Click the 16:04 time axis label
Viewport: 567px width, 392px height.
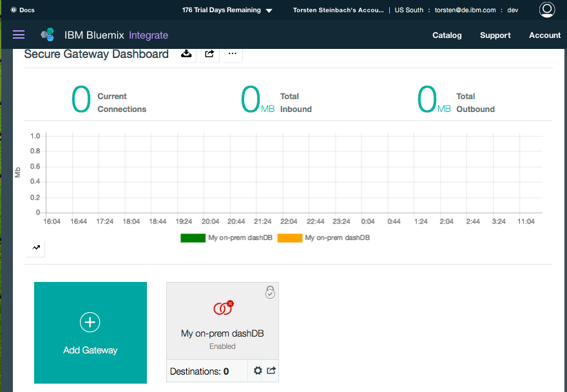click(x=52, y=221)
